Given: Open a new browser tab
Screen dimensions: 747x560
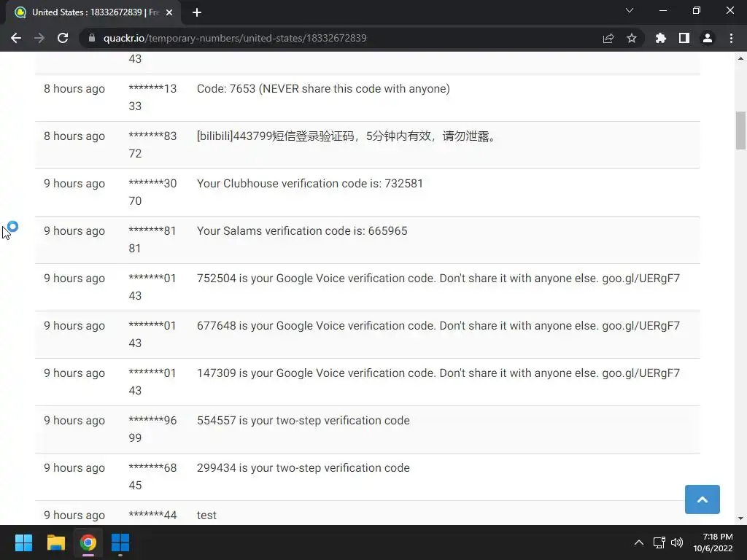Looking at the screenshot, I should point(197,12).
